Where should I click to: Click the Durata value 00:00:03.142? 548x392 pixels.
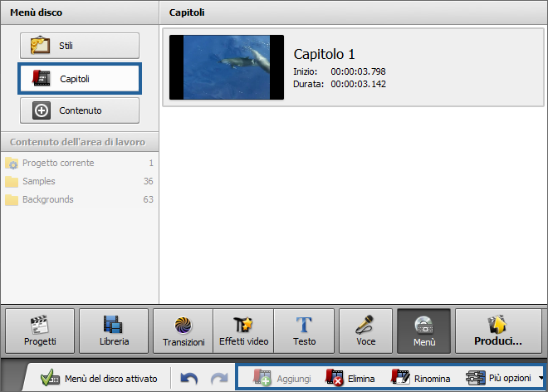[x=358, y=84]
